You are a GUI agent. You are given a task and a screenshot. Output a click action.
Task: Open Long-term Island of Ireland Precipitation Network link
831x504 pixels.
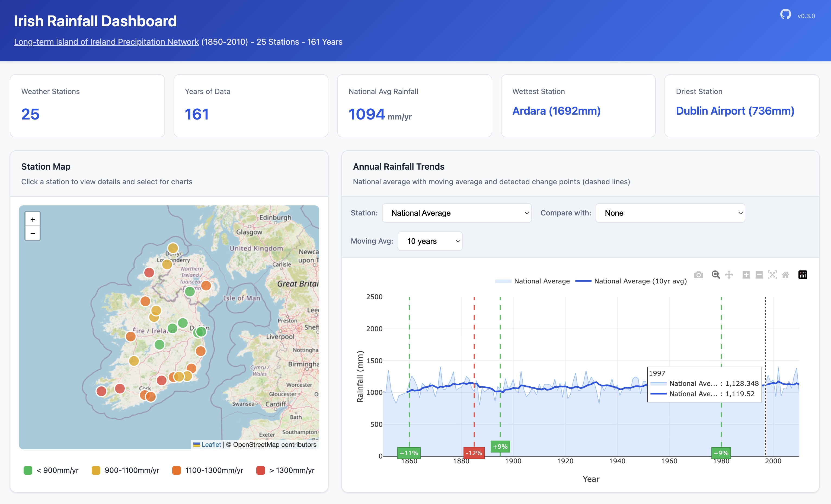tap(106, 42)
